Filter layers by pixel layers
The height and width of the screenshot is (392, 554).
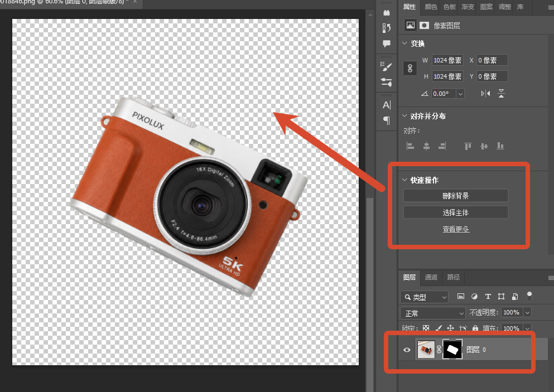pyautogui.click(x=461, y=296)
